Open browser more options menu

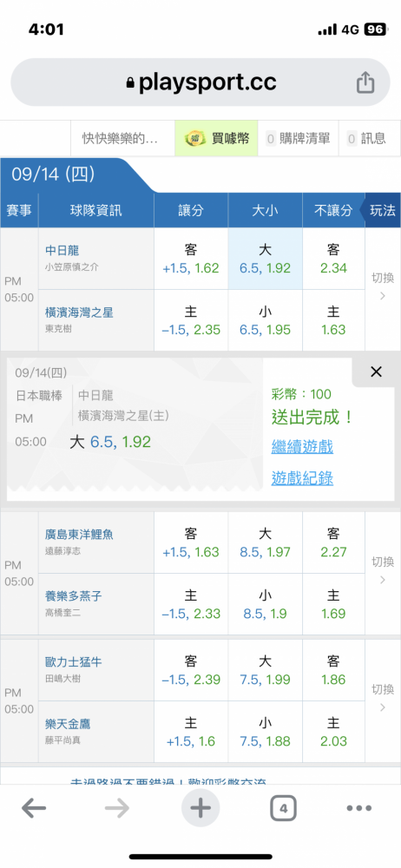coord(359,809)
